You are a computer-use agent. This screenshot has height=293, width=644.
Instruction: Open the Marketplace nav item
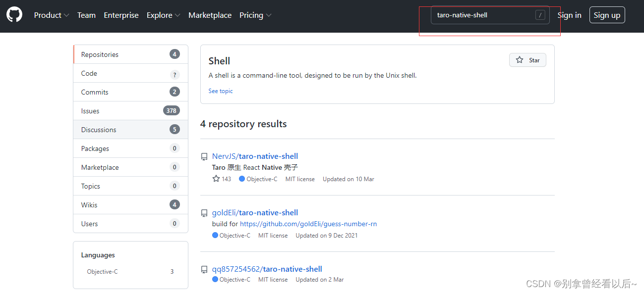click(210, 15)
